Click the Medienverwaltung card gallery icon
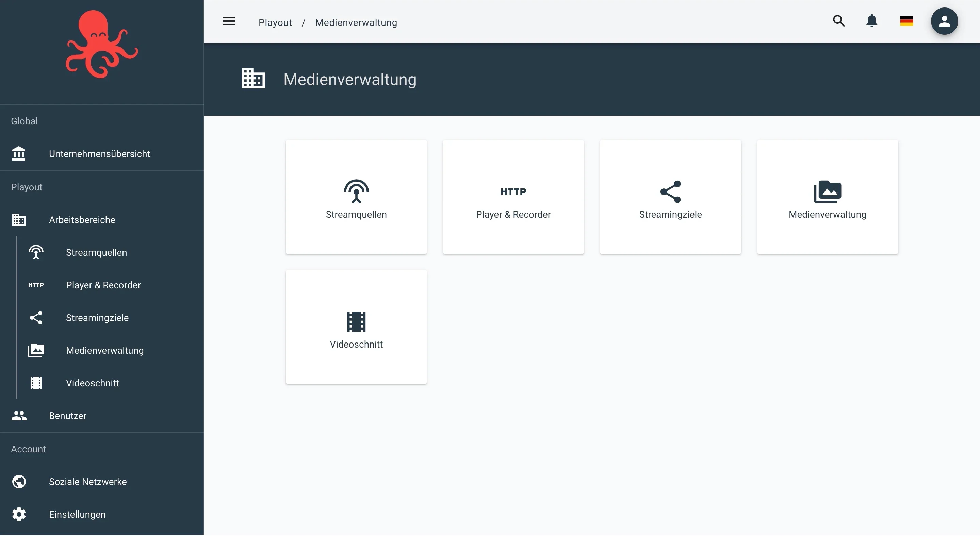 [827, 191]
